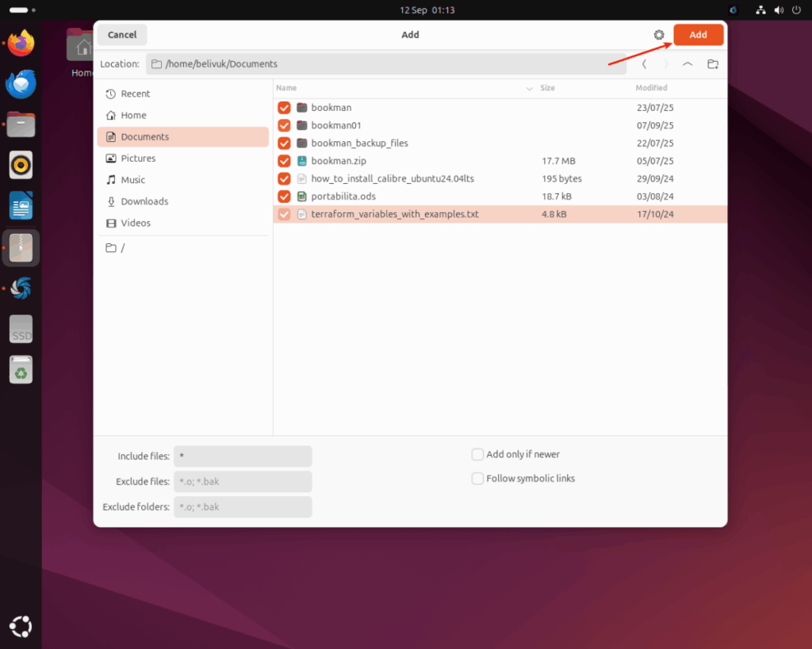This screenshot has height=649, width=812.
Task: Select Home in the sidebar
Action: tap(183, 116)
